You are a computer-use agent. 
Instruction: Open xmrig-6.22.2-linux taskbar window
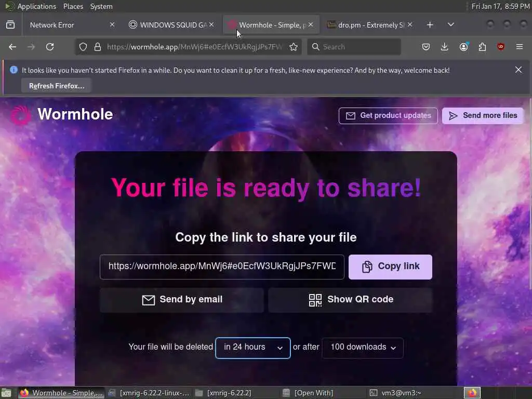[149, 393]
